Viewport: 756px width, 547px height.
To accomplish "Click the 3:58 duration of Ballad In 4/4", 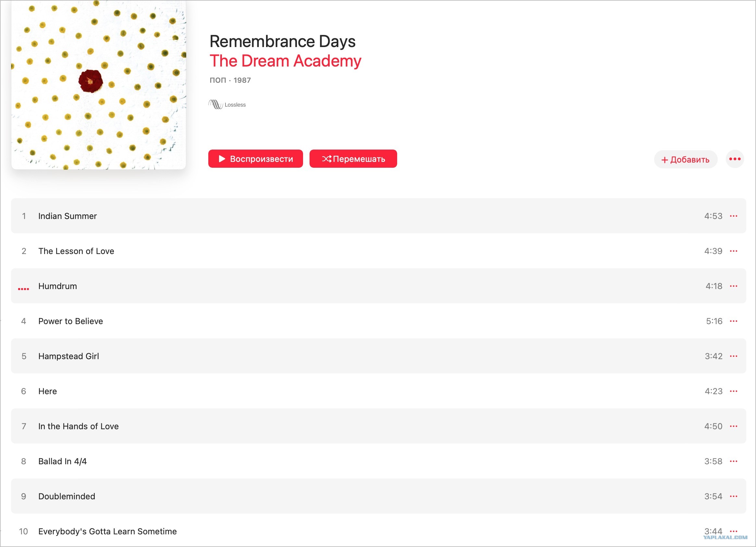I will pyautogui.click(x=713, y=461).
